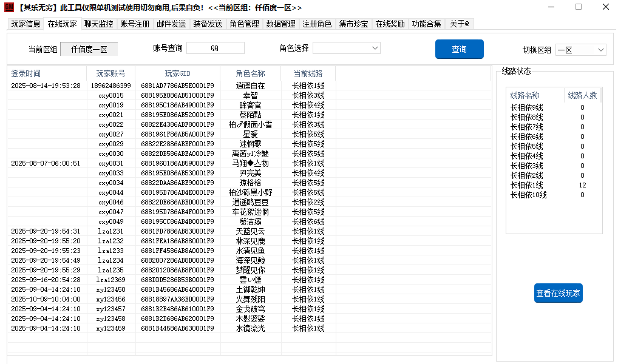This screenshot has height=364, width=618.
Task: Switch to the 聊天监控 tab
Action: coord(98,24)
